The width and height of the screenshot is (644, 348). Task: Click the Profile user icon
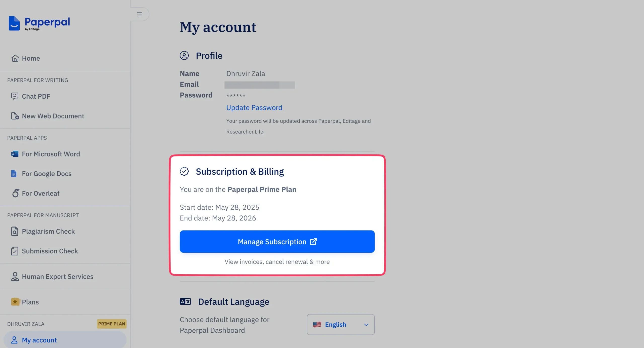pos(184,56)
